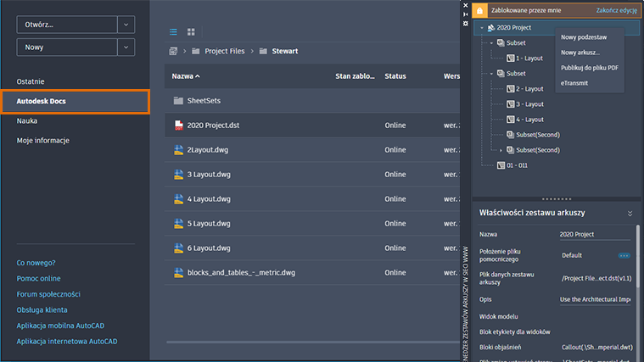Viewport: 644px width, 362px height.
Task: Sort by the Nazwa column header
Action: (x=186, y=76)
